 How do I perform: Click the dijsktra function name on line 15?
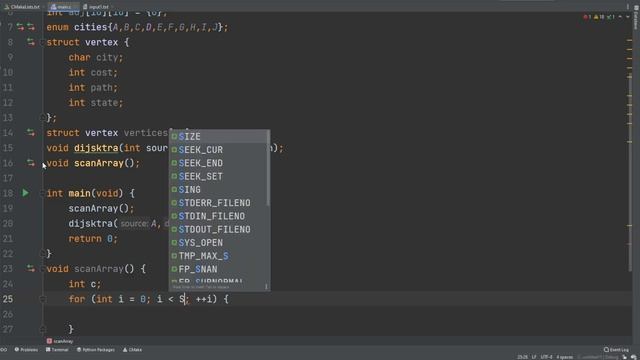point(96,148)
